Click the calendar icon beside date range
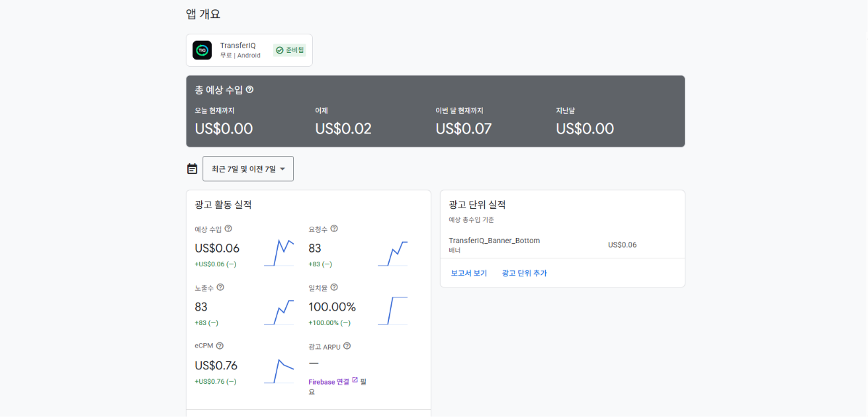Viewport: 868px width, 417px height. click(192, 169)
